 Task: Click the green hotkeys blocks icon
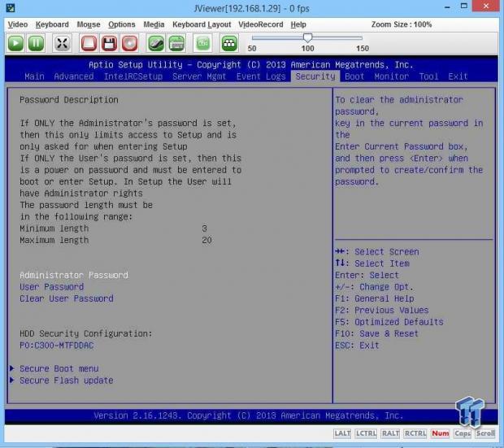click(229, 43)
